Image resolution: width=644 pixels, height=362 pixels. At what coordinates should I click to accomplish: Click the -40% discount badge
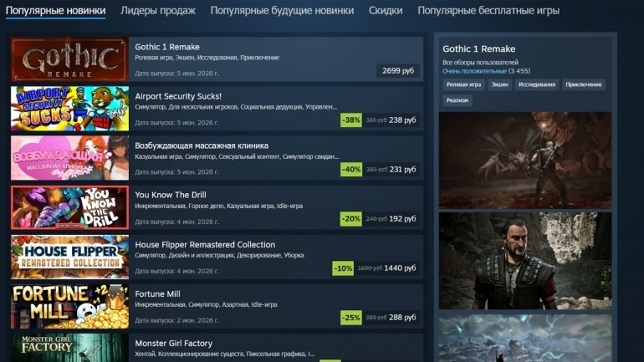click(x=351, y=170)
